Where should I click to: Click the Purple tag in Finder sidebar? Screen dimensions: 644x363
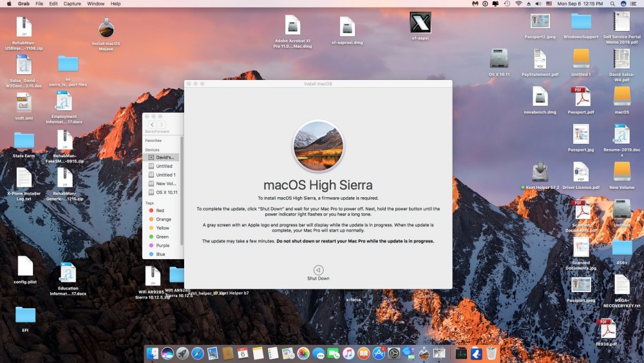click(x=163, y=246)
